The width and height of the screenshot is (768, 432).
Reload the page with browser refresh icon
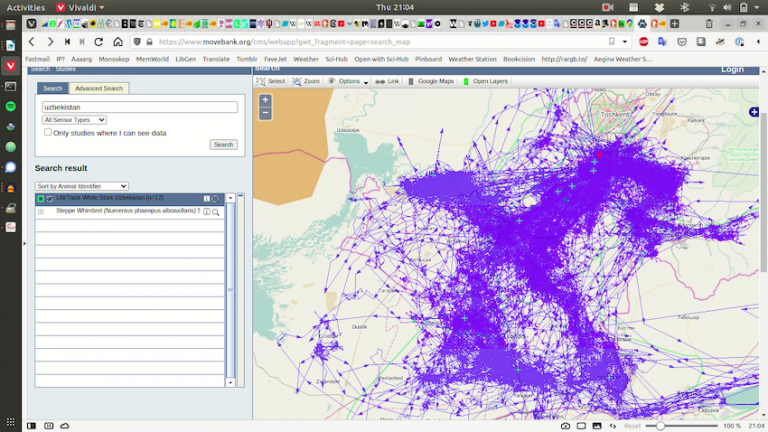click(x=99, y=42)
